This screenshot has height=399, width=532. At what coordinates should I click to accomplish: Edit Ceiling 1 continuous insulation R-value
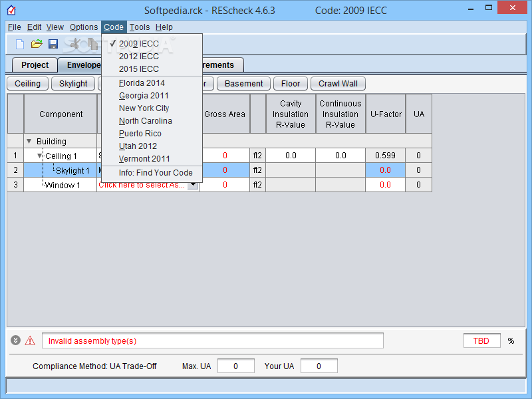tap(340, 156)
